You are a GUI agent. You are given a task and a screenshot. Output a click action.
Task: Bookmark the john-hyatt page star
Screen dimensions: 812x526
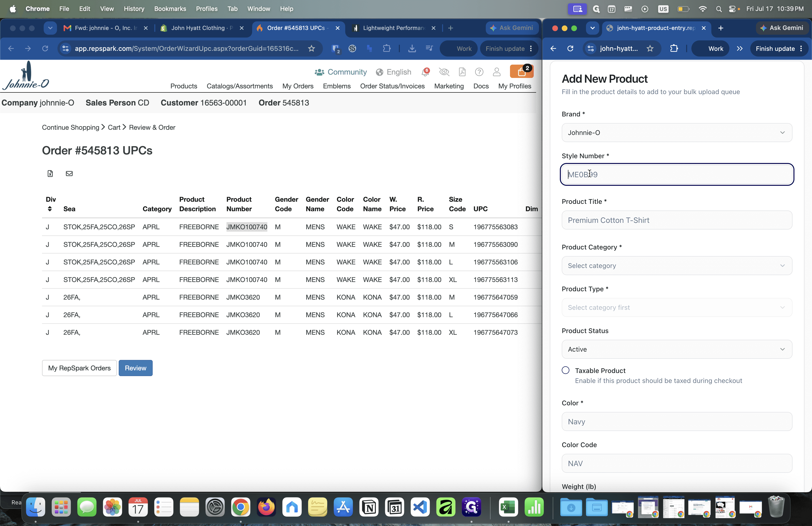pos(650,48)
